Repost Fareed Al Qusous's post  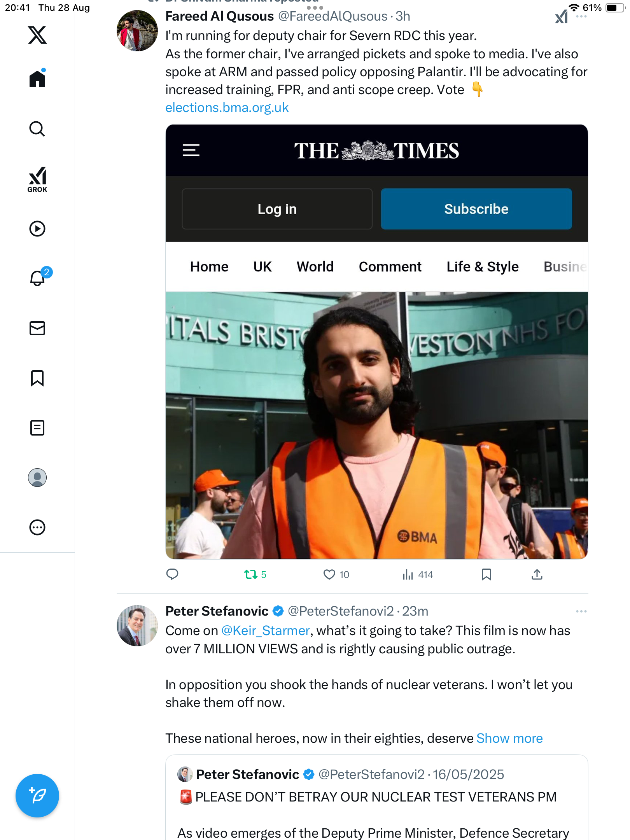tap(250, 574)
